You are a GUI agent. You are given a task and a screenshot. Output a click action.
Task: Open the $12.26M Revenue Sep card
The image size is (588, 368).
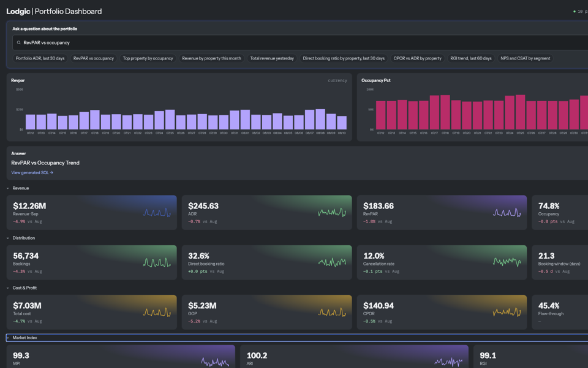coord(91,213)
